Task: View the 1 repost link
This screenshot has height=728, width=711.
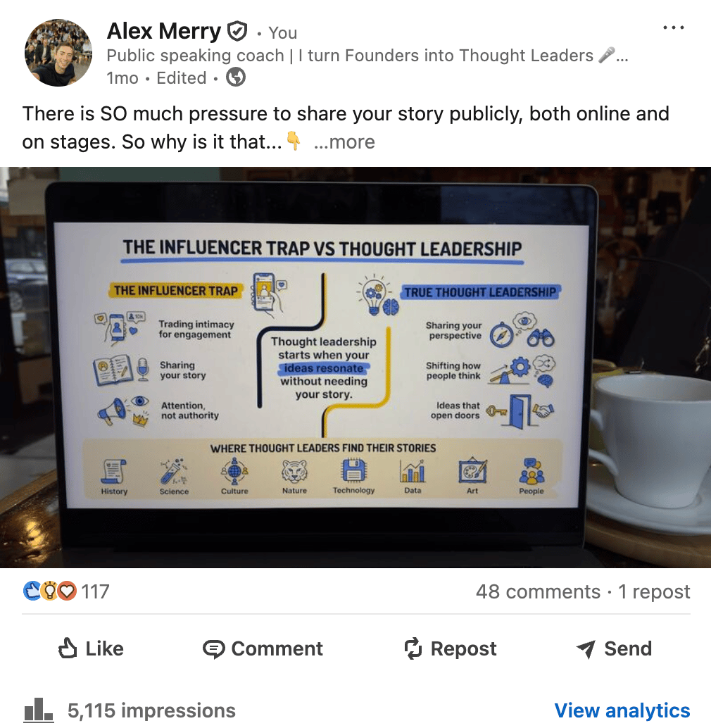Action: (x=654, y=592)
